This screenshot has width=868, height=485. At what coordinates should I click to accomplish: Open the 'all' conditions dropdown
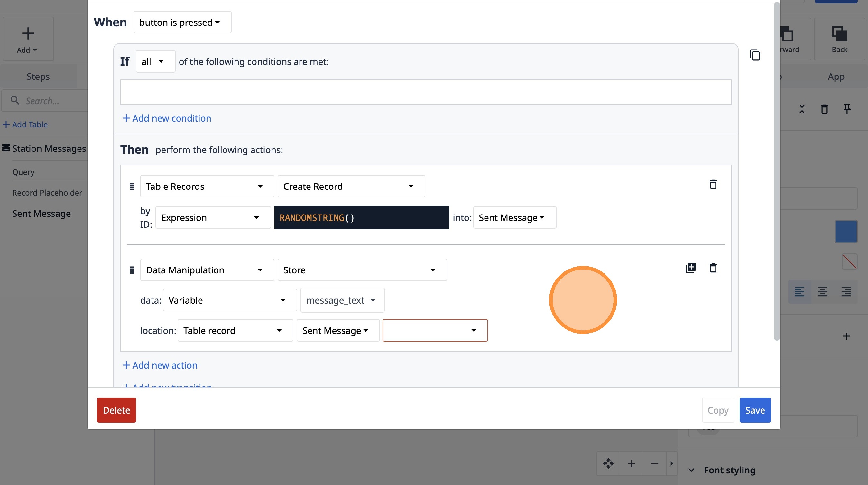155,62
